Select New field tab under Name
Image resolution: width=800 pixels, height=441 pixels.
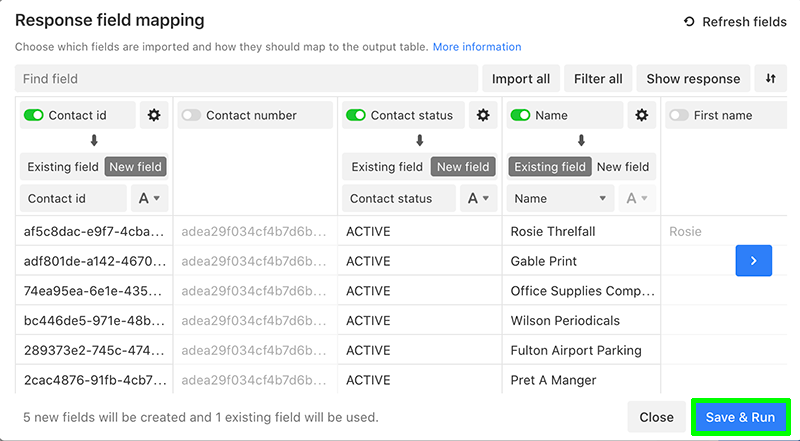coord(623,167)
